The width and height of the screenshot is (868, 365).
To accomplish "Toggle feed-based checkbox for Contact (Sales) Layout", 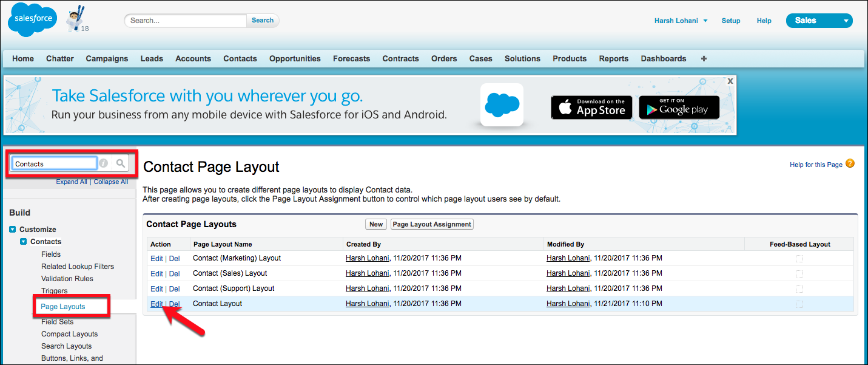I will [799, 274].
